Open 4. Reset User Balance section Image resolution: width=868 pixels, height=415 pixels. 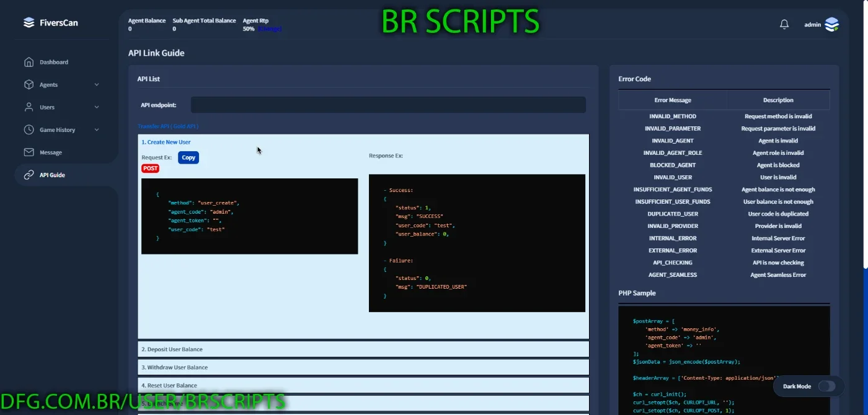[363, 385]
